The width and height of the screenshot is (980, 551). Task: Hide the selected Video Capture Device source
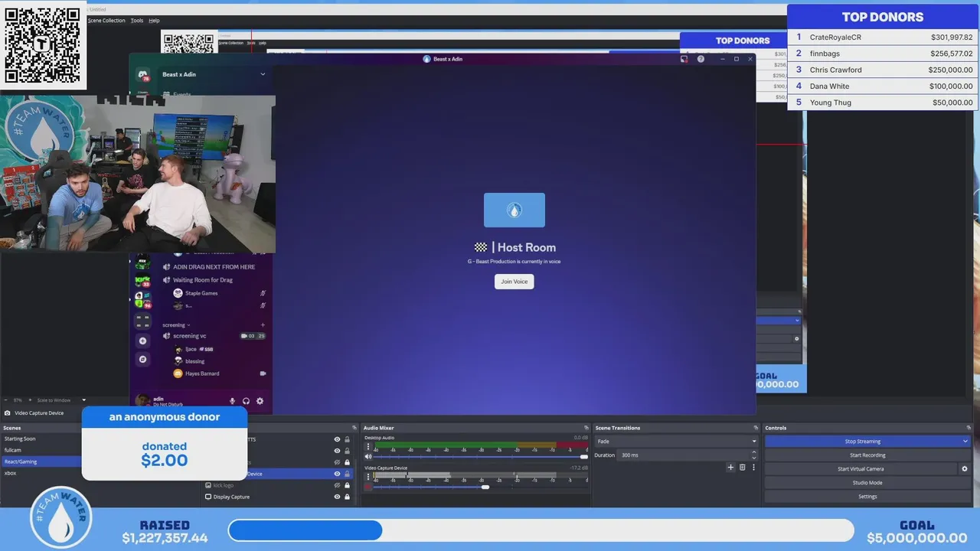click(337, 474)
